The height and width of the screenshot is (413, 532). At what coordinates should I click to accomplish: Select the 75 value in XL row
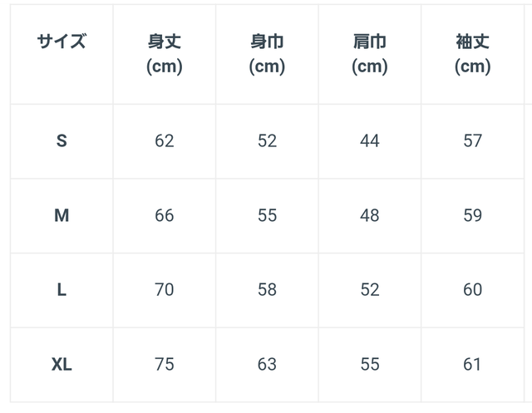tap(165, 365)
